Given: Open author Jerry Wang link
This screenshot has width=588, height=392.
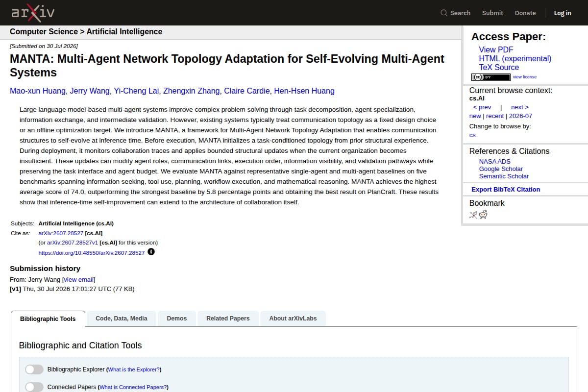Looking at the screenshot, I should point(90,91).
